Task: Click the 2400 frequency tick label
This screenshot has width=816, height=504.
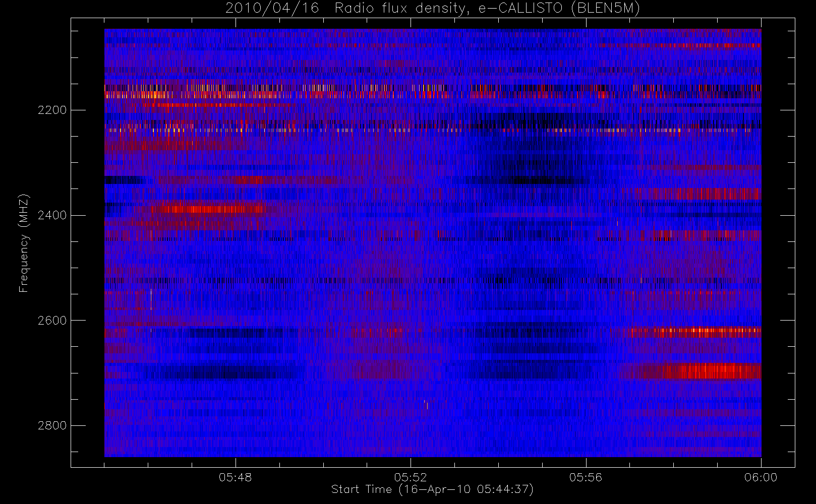Action: coord(52,215)
